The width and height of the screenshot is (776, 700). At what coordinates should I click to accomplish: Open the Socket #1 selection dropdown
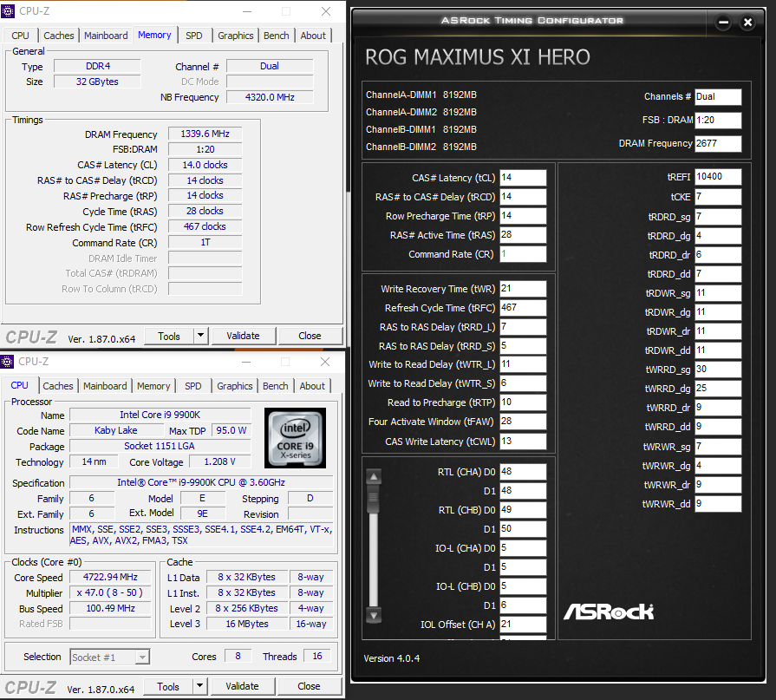tap(142, 657)
